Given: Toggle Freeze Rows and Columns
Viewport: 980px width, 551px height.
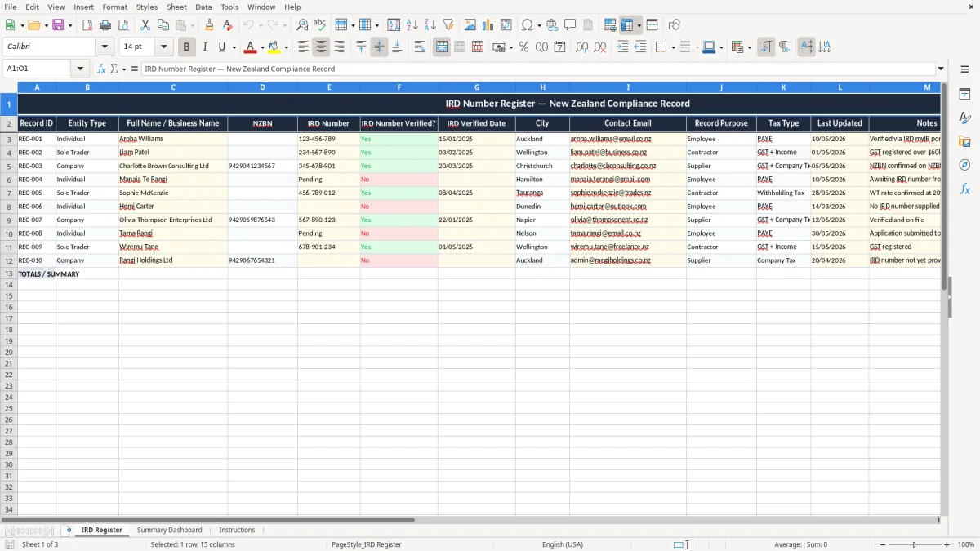Looking at the screenshot, I should coord(627,25).
